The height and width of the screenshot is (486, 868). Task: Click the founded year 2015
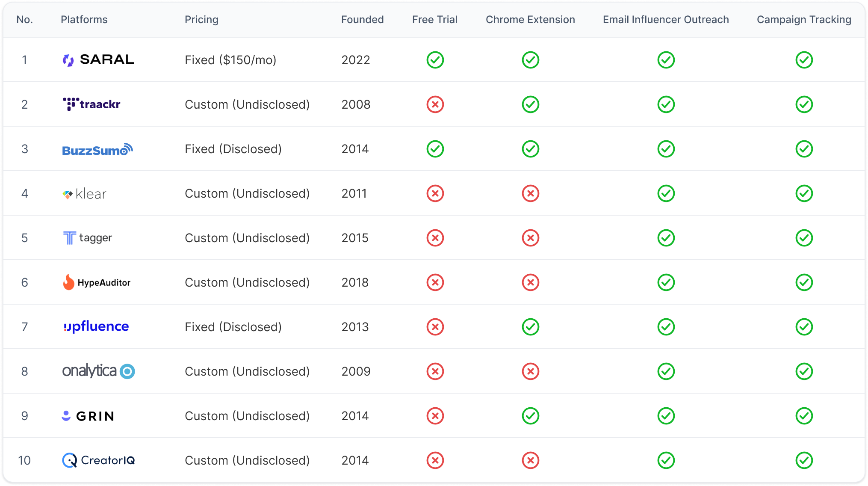[355, 238]
